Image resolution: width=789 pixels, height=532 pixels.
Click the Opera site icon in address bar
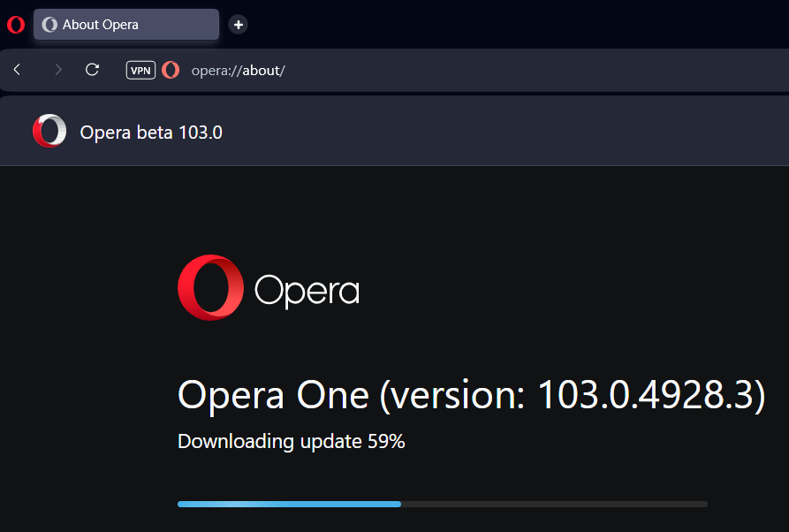click(x=171, y=70)
